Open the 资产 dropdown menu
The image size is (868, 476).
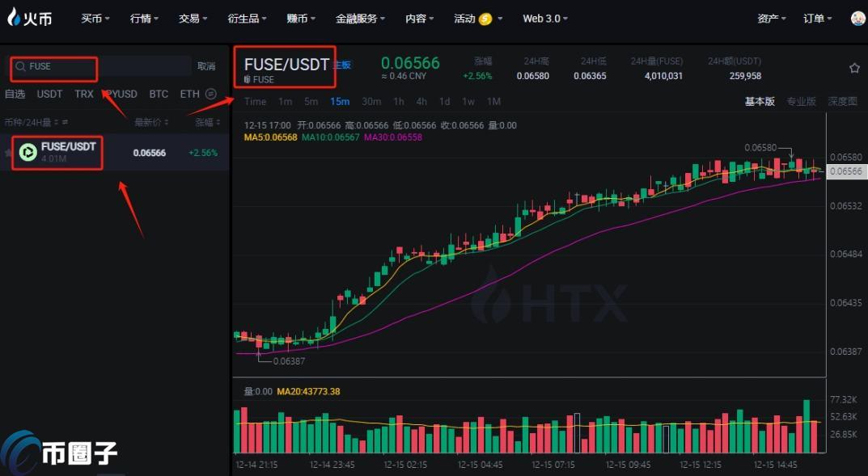pos(769,17)
